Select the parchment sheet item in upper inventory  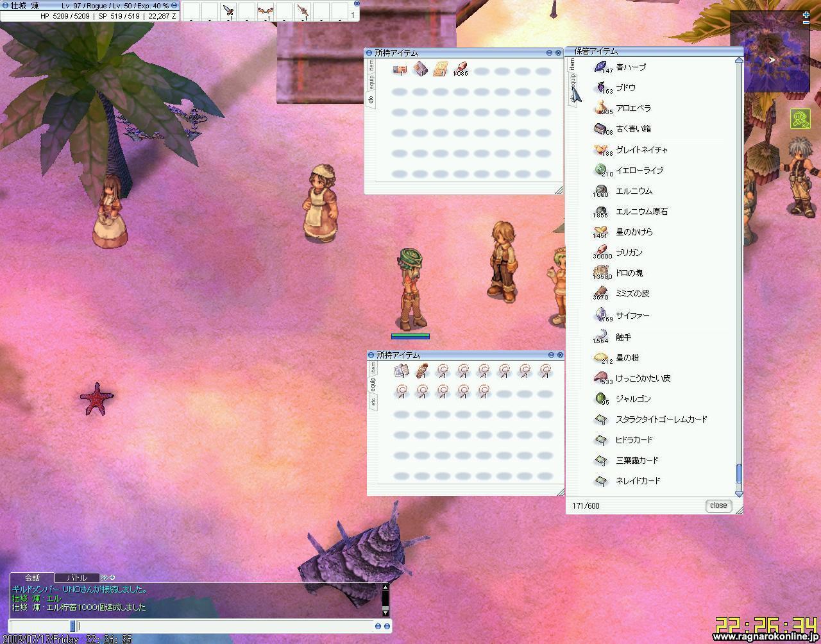440,69
